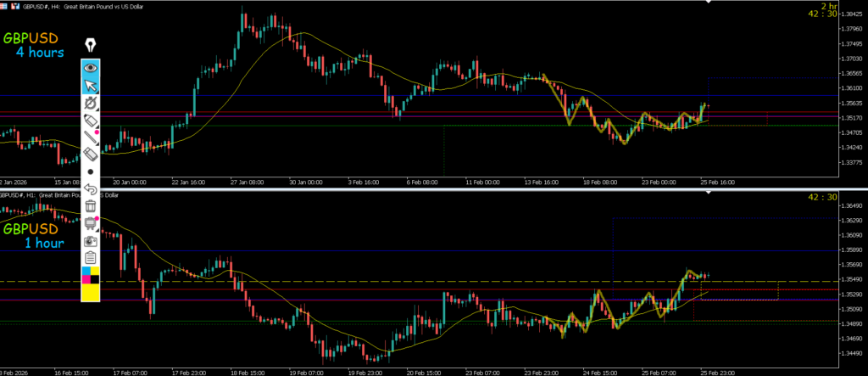
Task: Choose the straight line drawing tool
Action: (91, 138)
